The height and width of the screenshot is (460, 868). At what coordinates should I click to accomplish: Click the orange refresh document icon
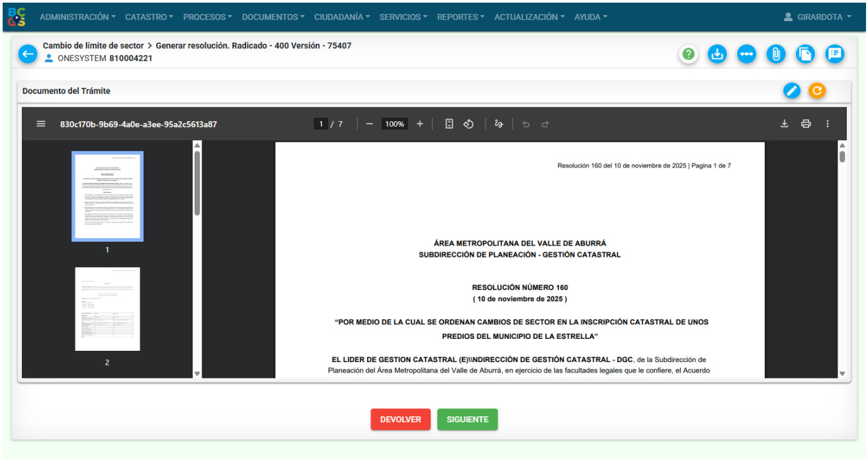click(x=817, y=91)
